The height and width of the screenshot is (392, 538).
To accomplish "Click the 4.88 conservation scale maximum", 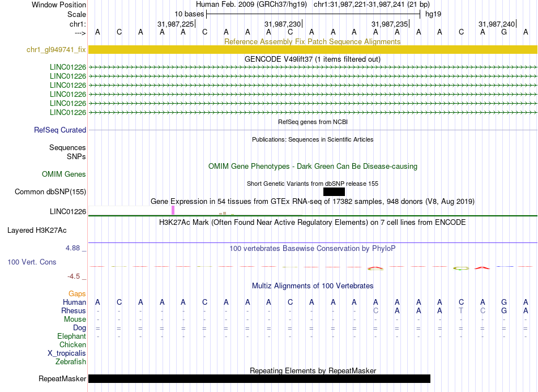I will click(72, 248).
